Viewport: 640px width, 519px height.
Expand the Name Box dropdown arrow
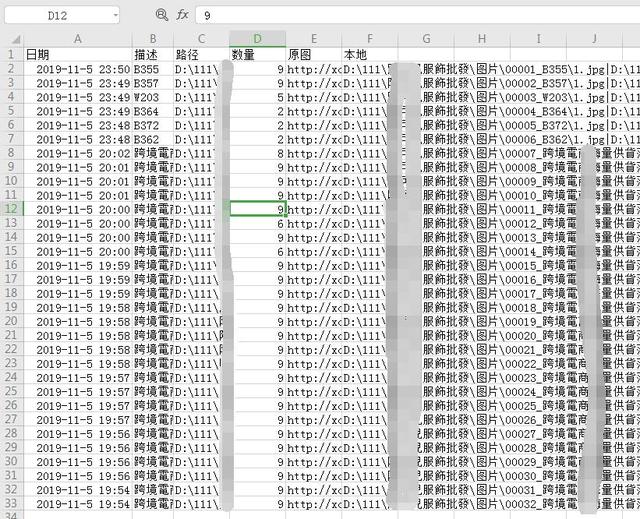coord(116,16)
